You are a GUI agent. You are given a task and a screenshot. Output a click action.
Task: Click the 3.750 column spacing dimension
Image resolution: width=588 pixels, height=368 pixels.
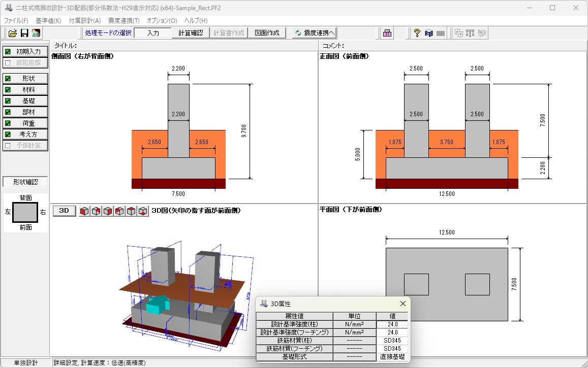click(x=447, y=142)
